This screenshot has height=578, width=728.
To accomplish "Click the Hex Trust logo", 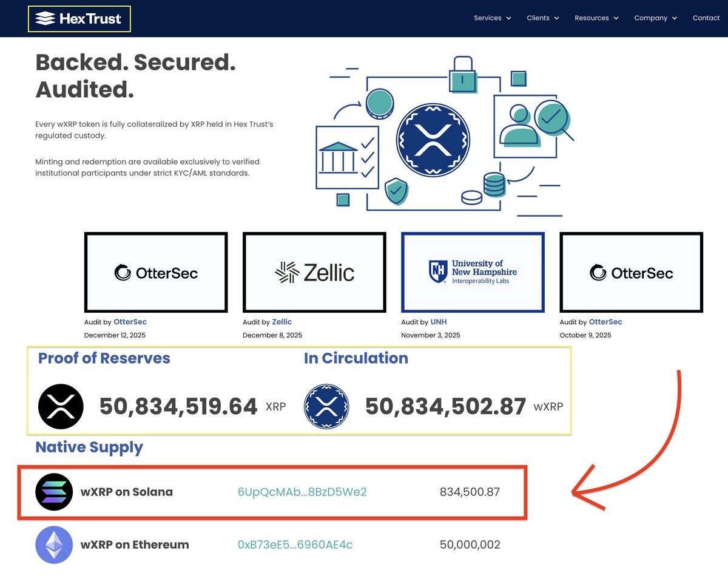I will pyautogui.click(x=79, y=19).
